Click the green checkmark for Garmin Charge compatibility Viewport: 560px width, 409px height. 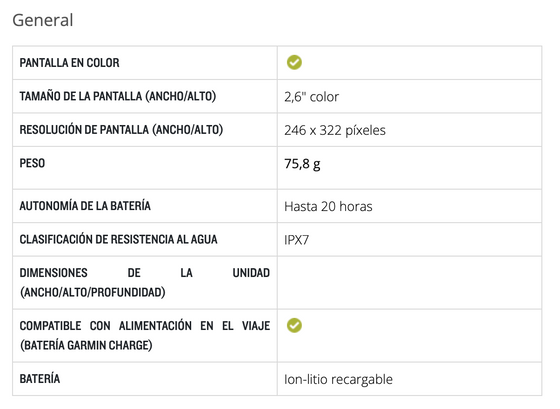pyautogui.click(x=294, y=325)
